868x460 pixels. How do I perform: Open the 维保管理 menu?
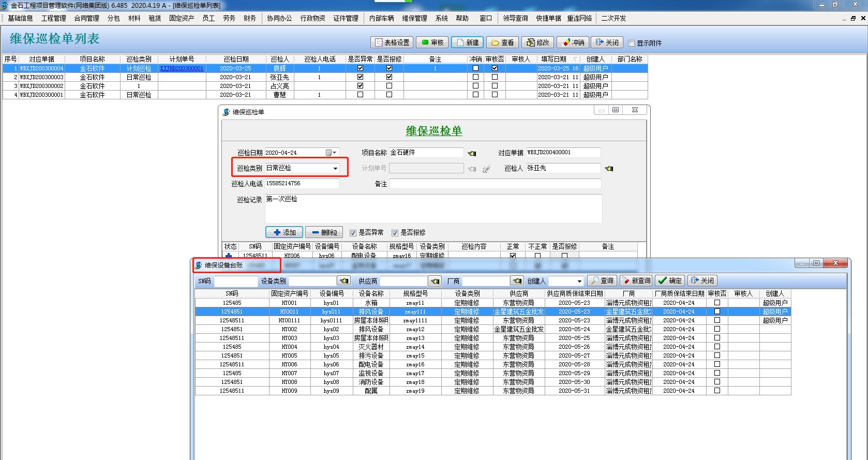click(x=414, y=18)
